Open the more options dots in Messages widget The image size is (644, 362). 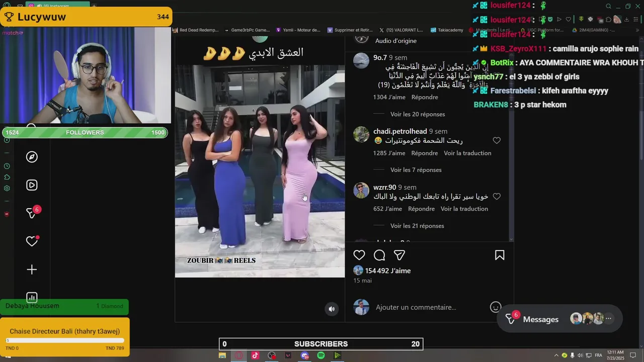coord(608,319)
